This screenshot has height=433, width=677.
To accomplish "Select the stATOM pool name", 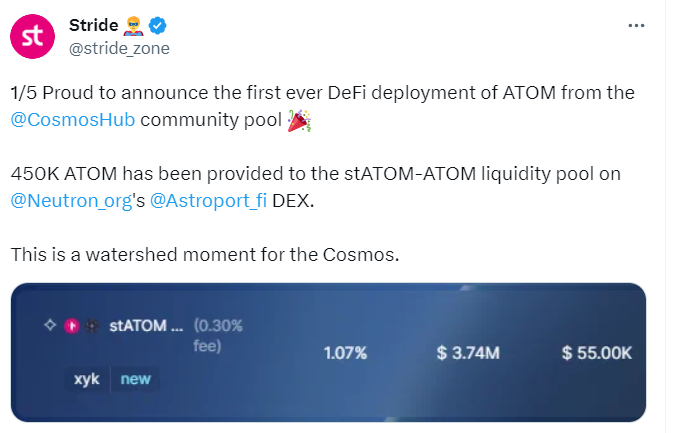I will pos(145,326).
